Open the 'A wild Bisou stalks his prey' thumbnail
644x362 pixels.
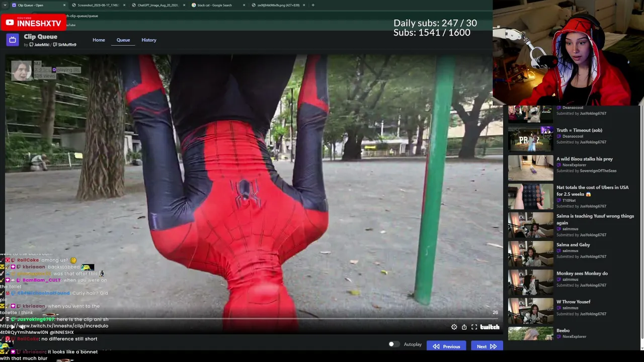pos(530,167)
